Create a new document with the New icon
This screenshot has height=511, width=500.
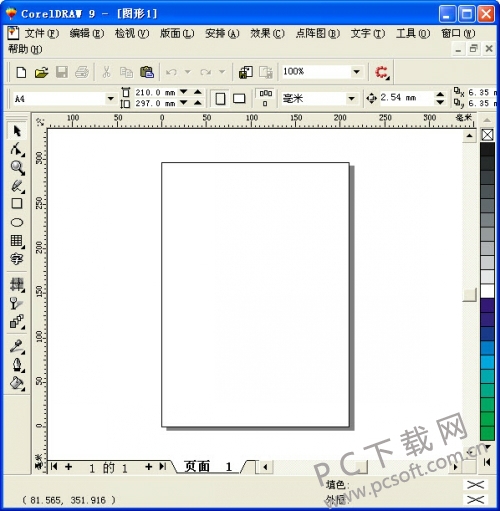(x=21, y=72)
